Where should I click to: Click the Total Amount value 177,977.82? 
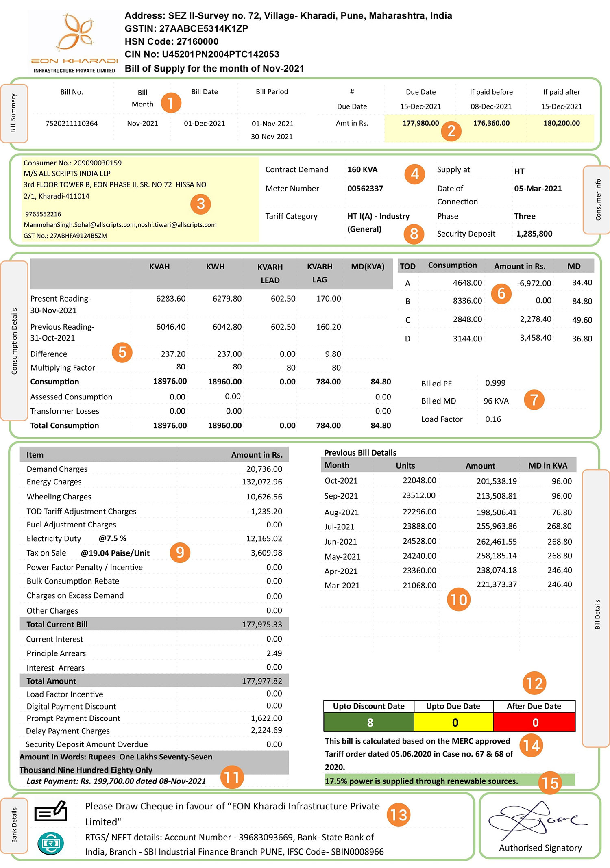click(x=262, y=681)
